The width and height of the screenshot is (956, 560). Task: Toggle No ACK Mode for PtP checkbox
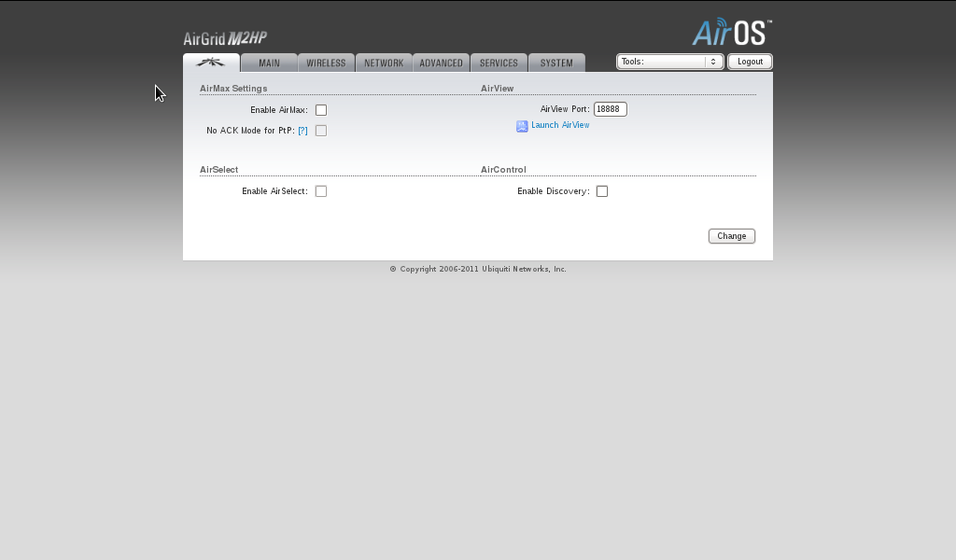coord(321,131)
